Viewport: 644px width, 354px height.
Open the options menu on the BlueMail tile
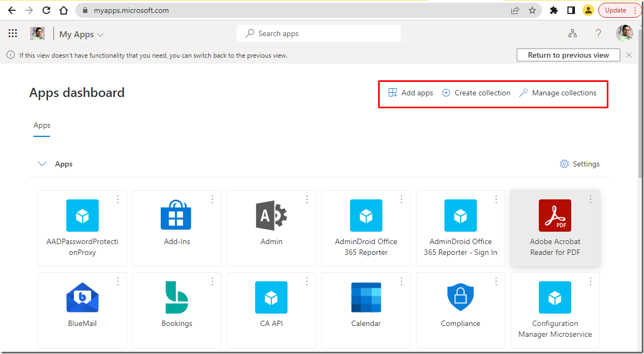point(118,281)
